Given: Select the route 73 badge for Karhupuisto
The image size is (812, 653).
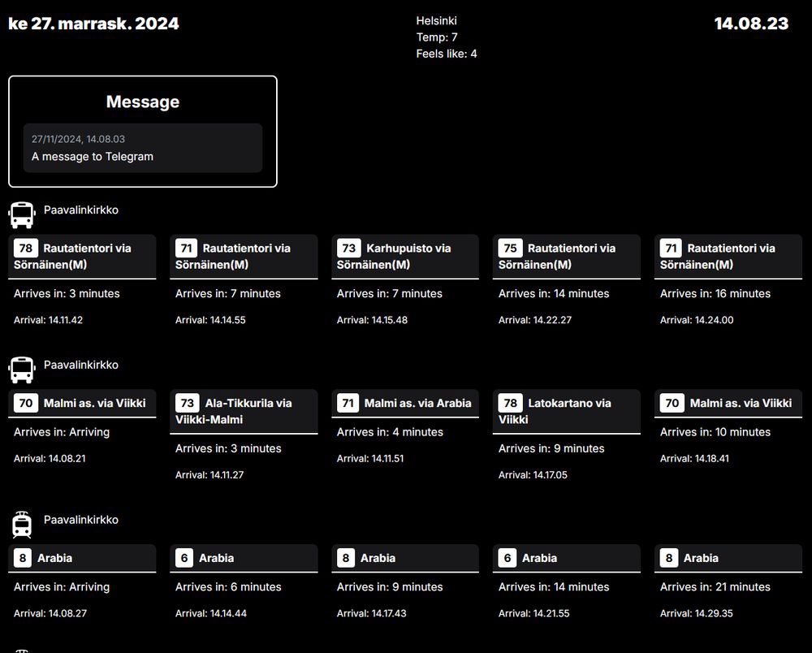Looking at the screenshot, I should click(x=348, y=248).
